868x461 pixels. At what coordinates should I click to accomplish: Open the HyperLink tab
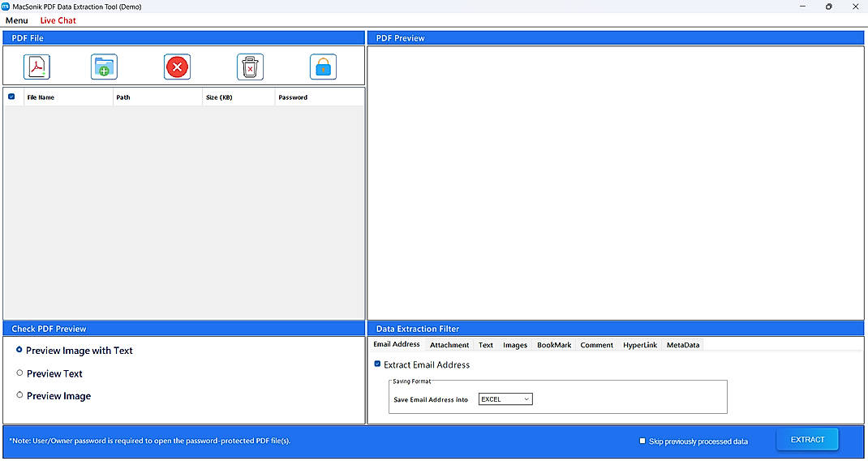click(x=640, y=345)
